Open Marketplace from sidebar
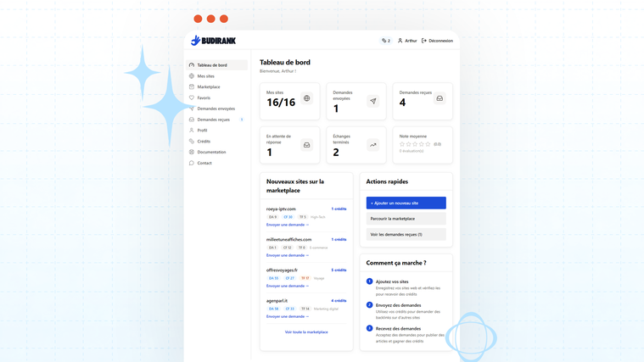This screenshot has width=644, height=362. tap(216, 86)
